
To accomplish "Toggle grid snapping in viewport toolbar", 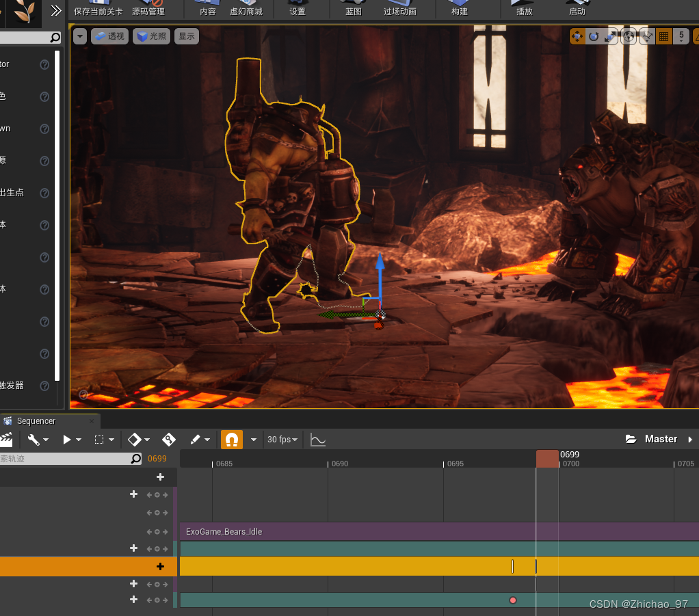I will [663, 36].
